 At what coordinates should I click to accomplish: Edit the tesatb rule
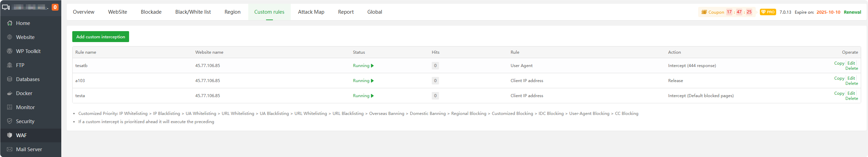pyautogui.click(x=851, y=63)
